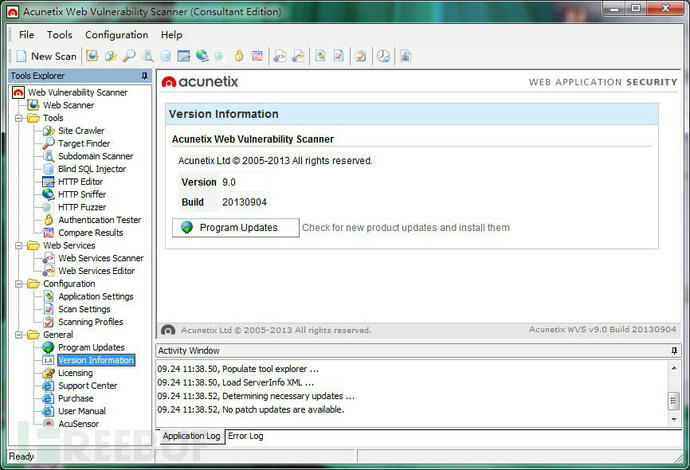
Task: Click Activity Window scrollbar up arrow
Action: click(x=674, y=368)
